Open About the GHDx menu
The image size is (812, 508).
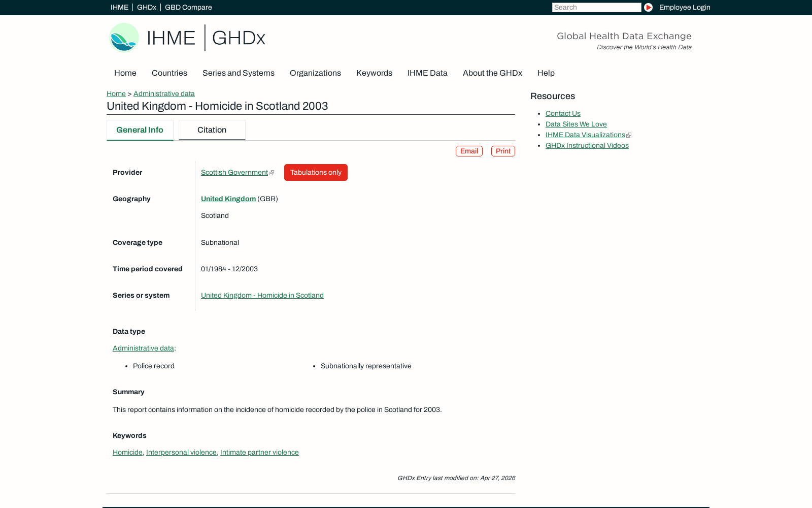tap(492, 73)
